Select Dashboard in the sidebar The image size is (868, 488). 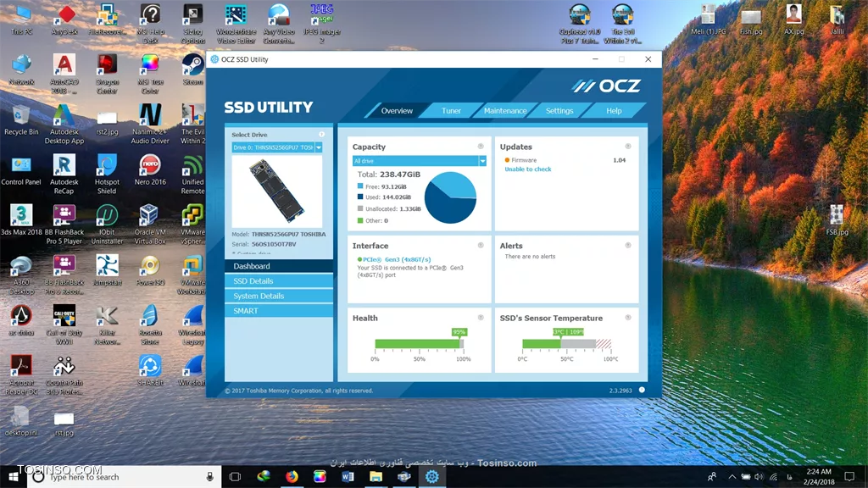pos(279,266)
